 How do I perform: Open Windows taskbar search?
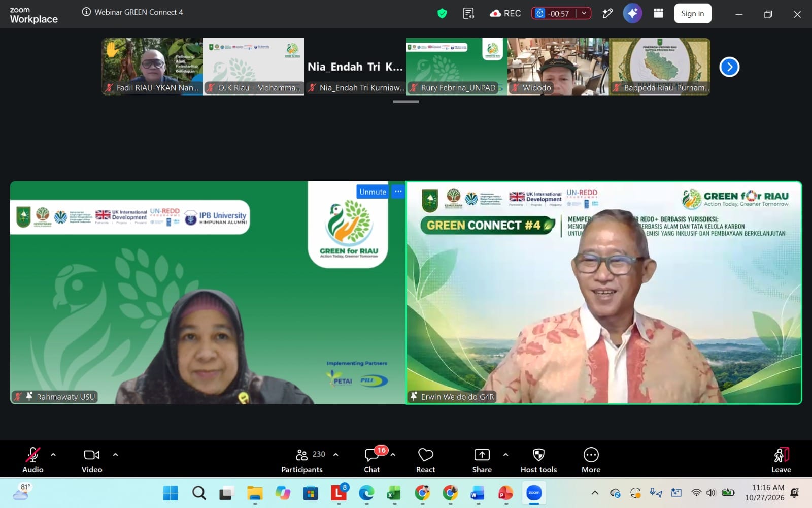199,493
